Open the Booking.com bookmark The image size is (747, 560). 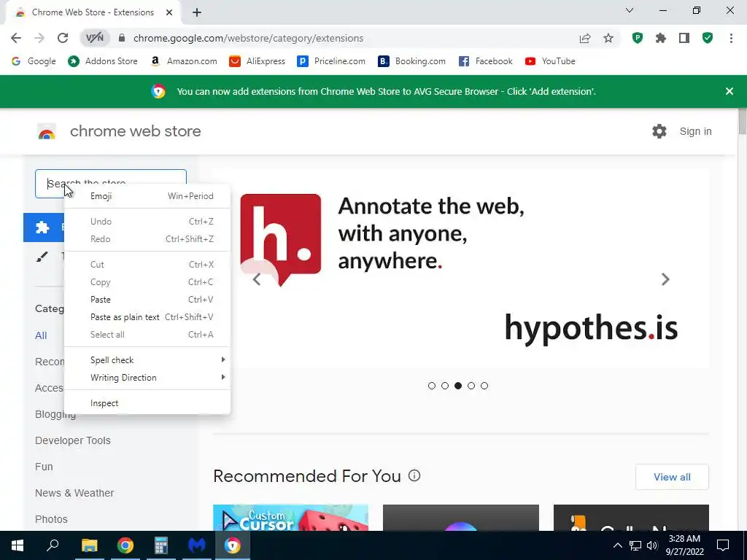coord(412,61)
